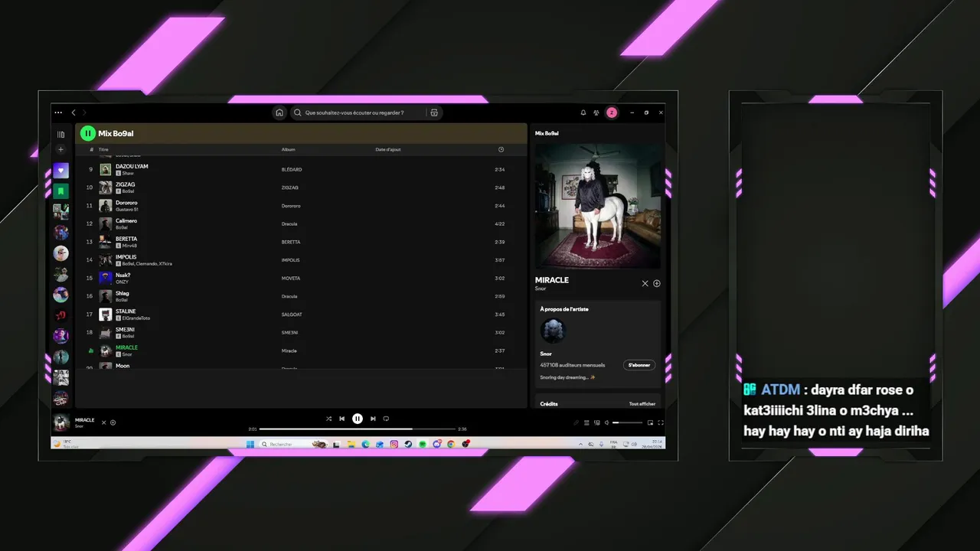980x551 pixels.
Task: Click the search magnifier icon in Spotify
Action: (298, 112)
